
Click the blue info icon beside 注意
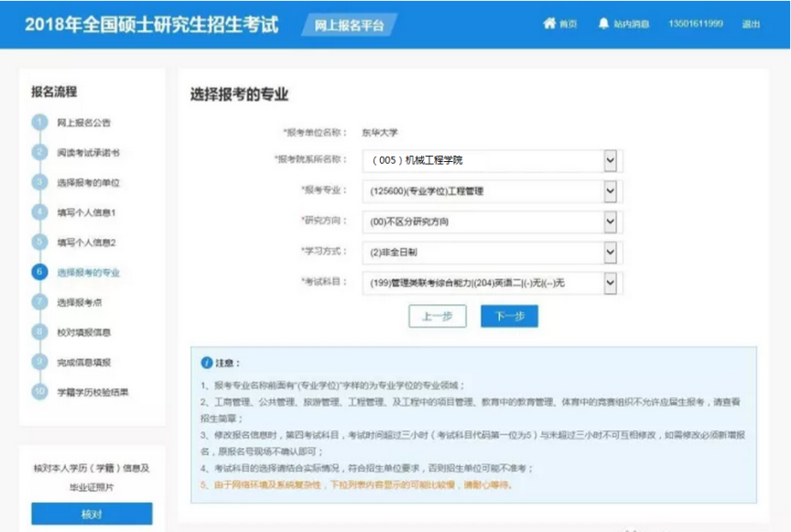207,363
